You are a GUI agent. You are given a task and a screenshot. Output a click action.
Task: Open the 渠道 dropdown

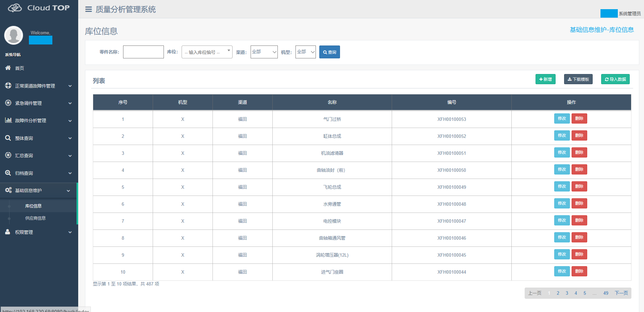pyautogui.click(x=264, y=52)
